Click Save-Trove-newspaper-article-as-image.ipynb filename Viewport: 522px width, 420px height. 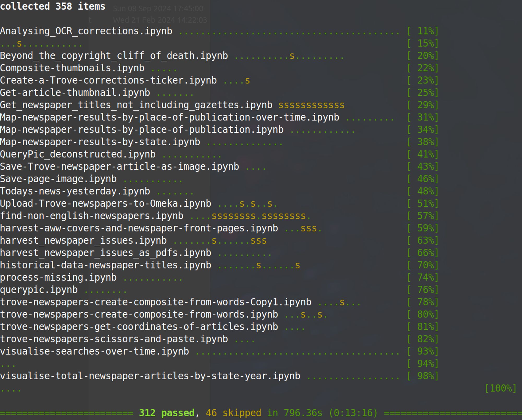[x=120, y=167]
